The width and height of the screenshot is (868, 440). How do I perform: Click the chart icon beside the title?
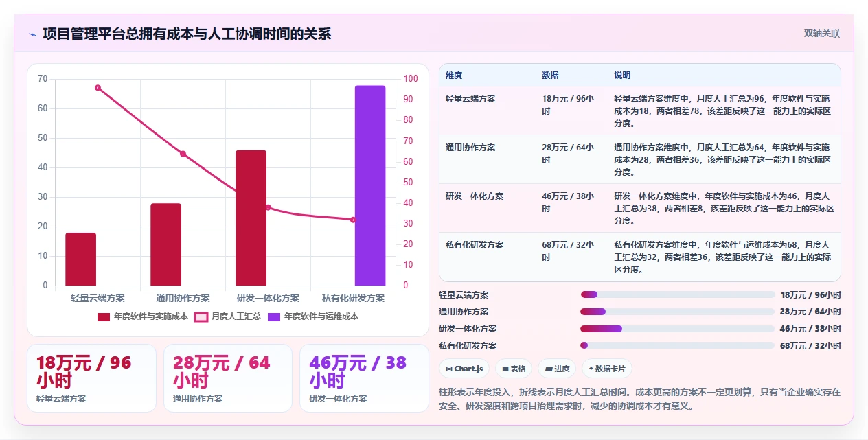coord(32,34)
